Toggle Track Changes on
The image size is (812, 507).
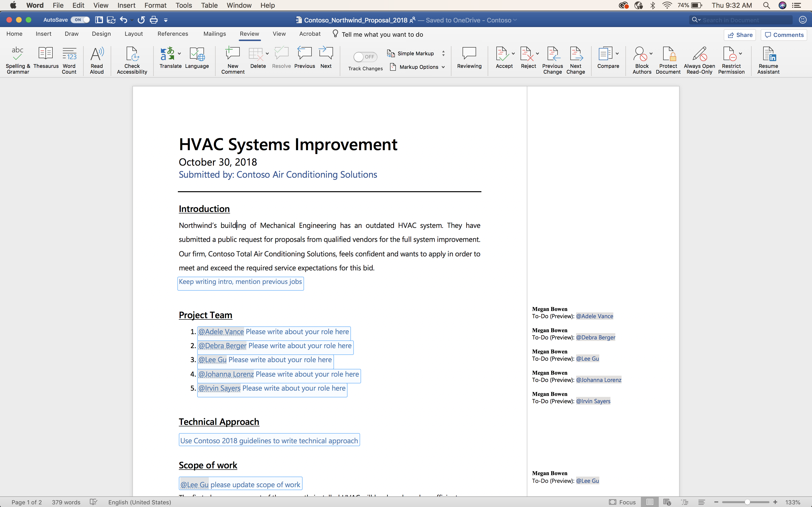click(365, 57)
